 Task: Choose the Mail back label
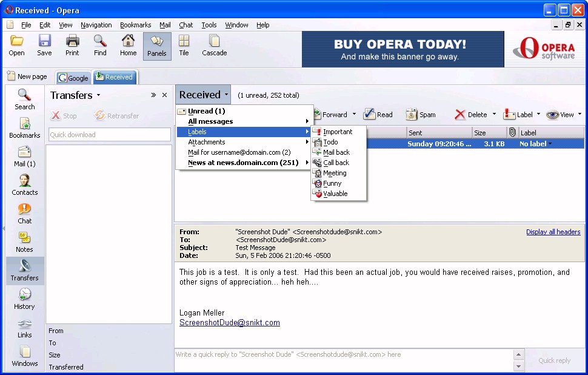[x=339, y=152]
